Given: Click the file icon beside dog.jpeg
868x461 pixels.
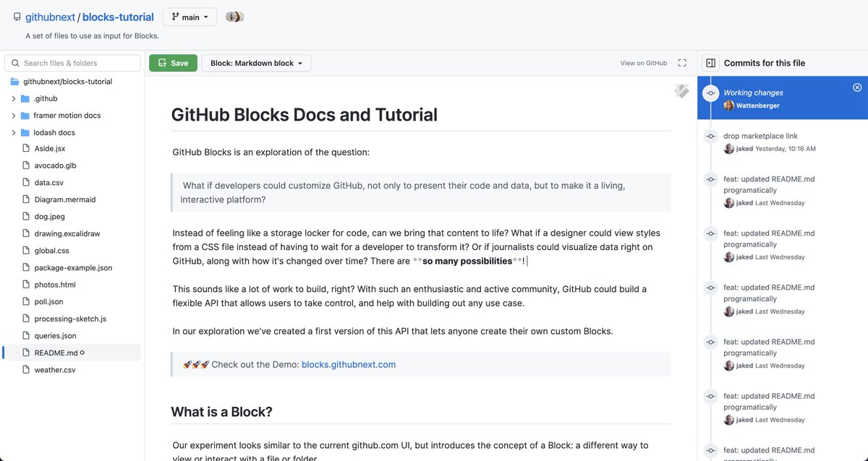Looking at the screenshot, I should [26, 217].
